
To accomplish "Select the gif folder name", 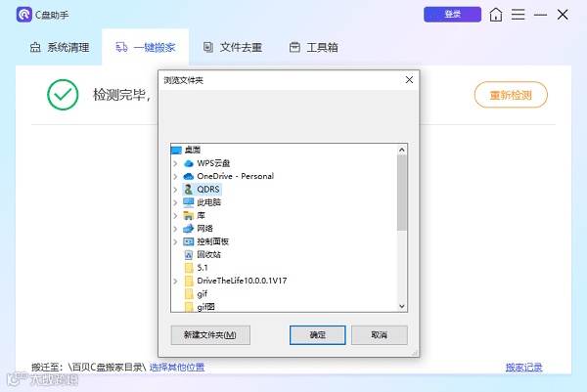I will point(203,294).
